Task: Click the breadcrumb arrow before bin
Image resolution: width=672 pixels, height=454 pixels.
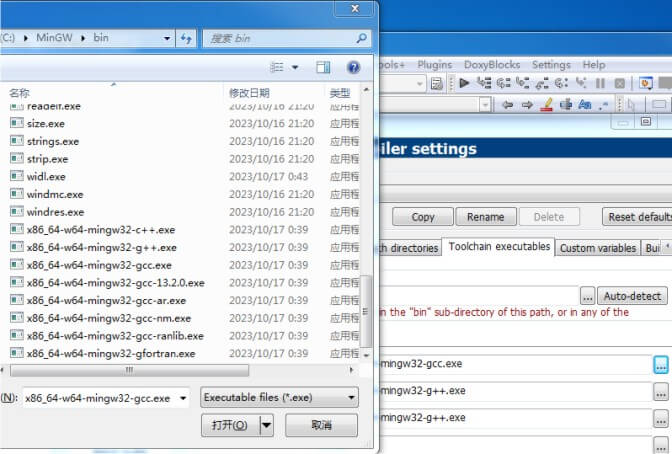Action: (83, 38)
